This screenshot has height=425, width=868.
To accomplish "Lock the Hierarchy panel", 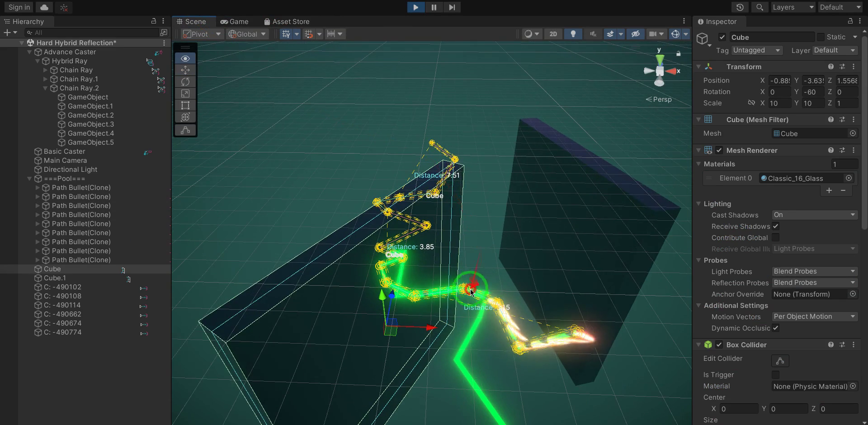I will 154,21.
